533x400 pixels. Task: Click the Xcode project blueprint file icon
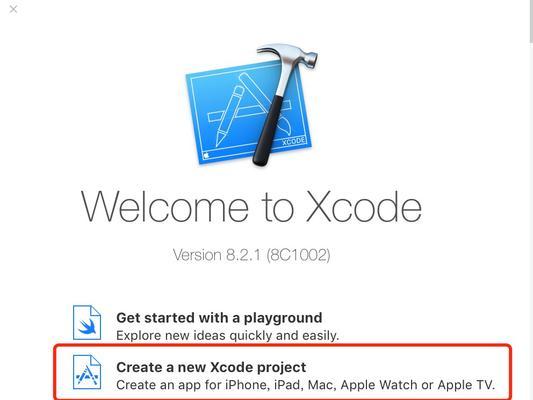pyautogui.click(x=87, y=372)
